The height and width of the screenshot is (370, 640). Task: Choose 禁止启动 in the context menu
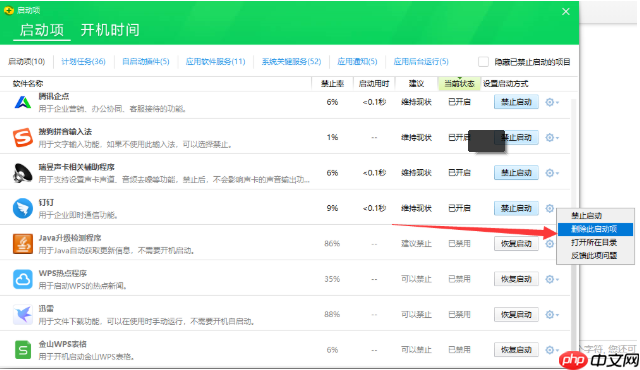click(x=595, y=215)
